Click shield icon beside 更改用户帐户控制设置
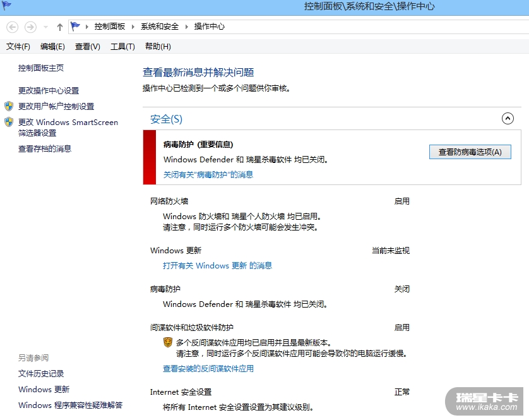Screen dimensions: 529x420 pos(9,106)
